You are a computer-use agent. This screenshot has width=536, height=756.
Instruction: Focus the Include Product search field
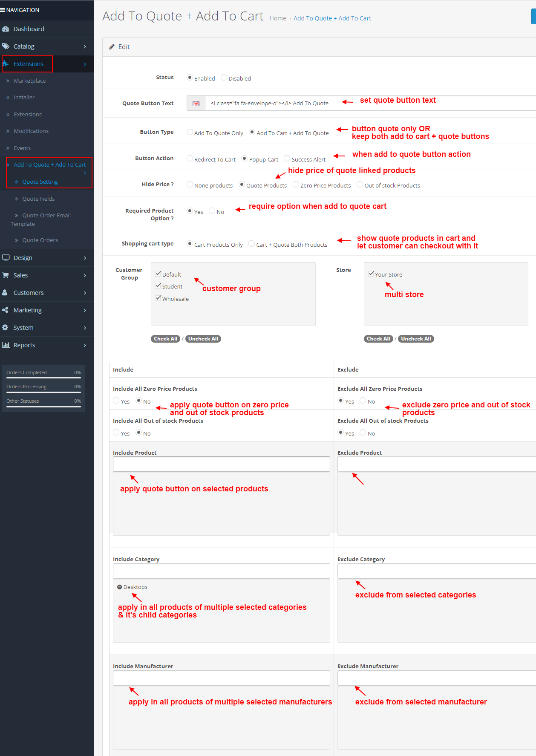coord(222,464)
